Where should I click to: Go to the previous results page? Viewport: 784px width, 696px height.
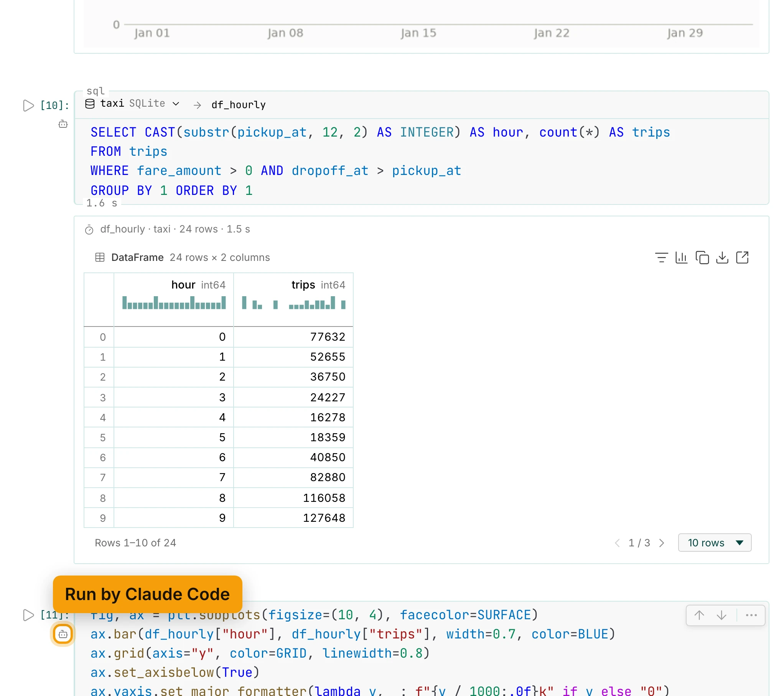click(617, 543)
